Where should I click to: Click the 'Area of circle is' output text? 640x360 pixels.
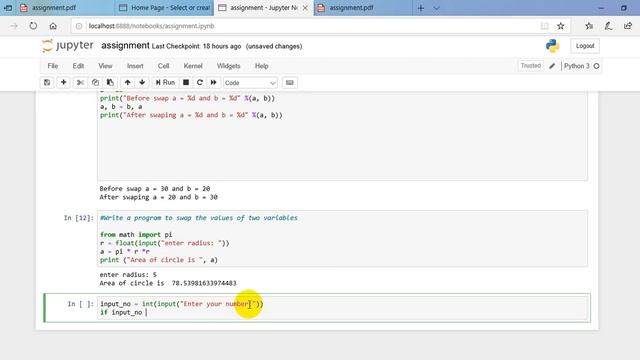pos(168,283)
